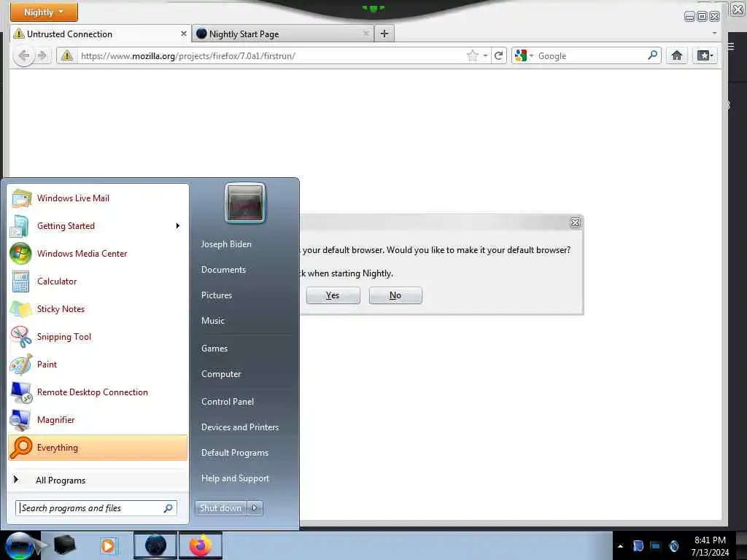The height and width of the screenshot is (560, 747).
Task: Open Remote Desktop Connection
Action: (98, 392)
